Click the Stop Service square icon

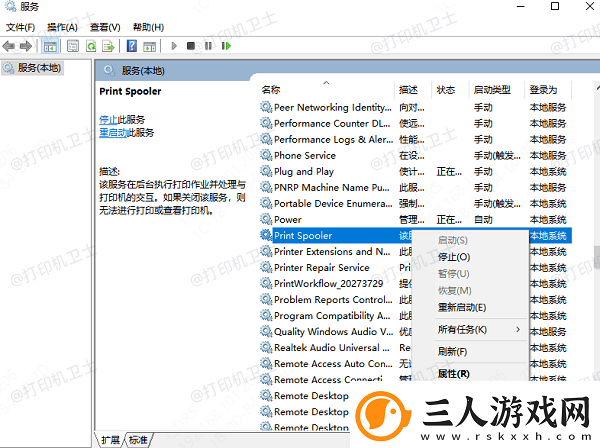191,46
